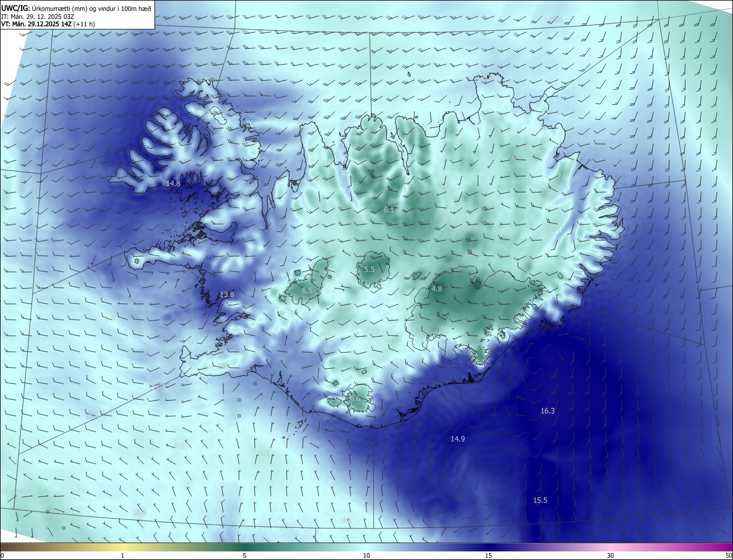
Task: Click the 6.5 value on the map
Action: coord(307,291)
